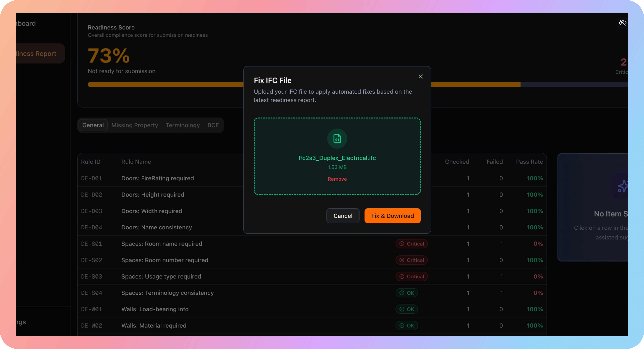Image resolution: width=644 pixels, height=349 pixels.
Task: Click Critical badge for DE-S01
Action: (x=411, y=244)
